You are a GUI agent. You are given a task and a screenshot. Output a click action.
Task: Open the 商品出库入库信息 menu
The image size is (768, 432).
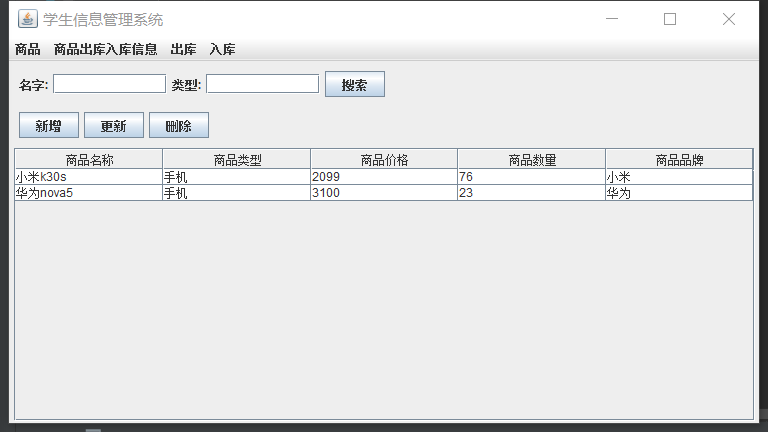[x=105, y=49]
